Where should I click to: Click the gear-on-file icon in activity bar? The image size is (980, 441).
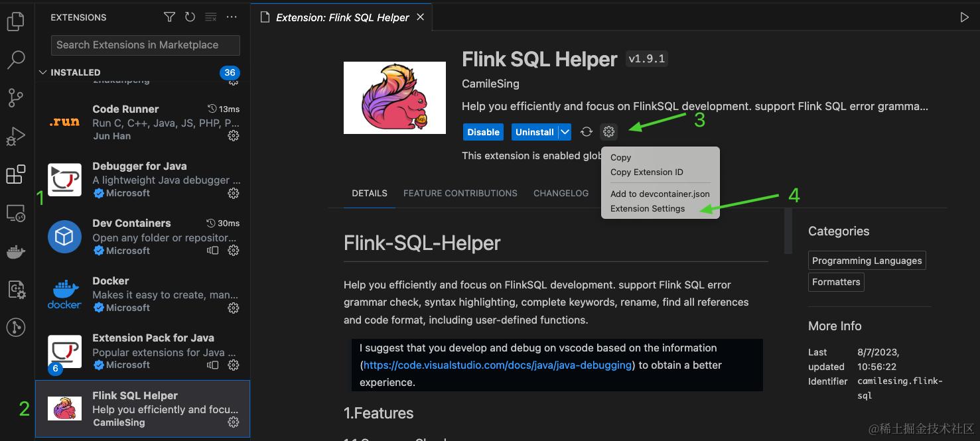[x=15, y=289]
